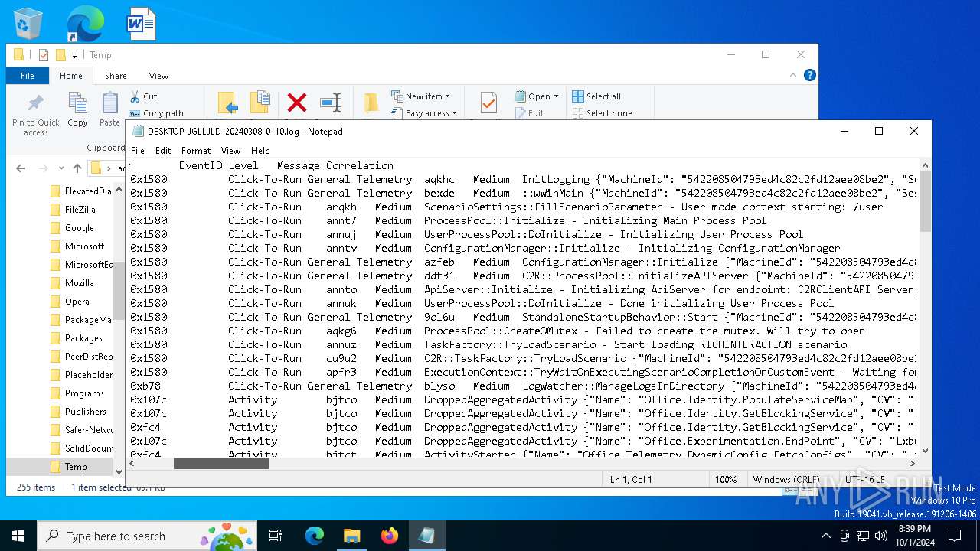Open Firefox from the taskbar
Screen dimensions: 980x551
pyautogui.click(x=389, y=536)
